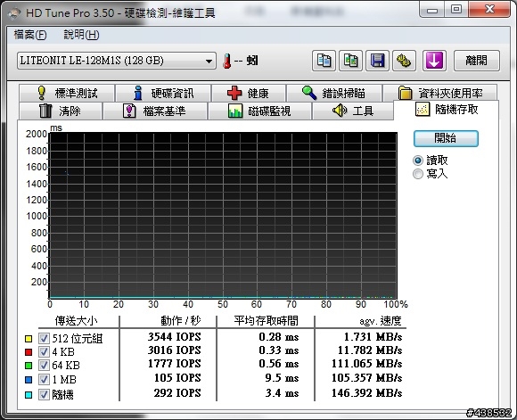Click the 0.56 ms access time
Image resolution: width=517 pixels, height=420 pixels.
(279, 364)
